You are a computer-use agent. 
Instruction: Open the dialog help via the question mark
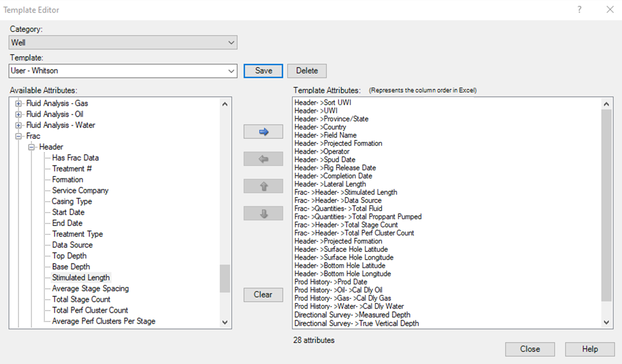click(x=580, y=9)
